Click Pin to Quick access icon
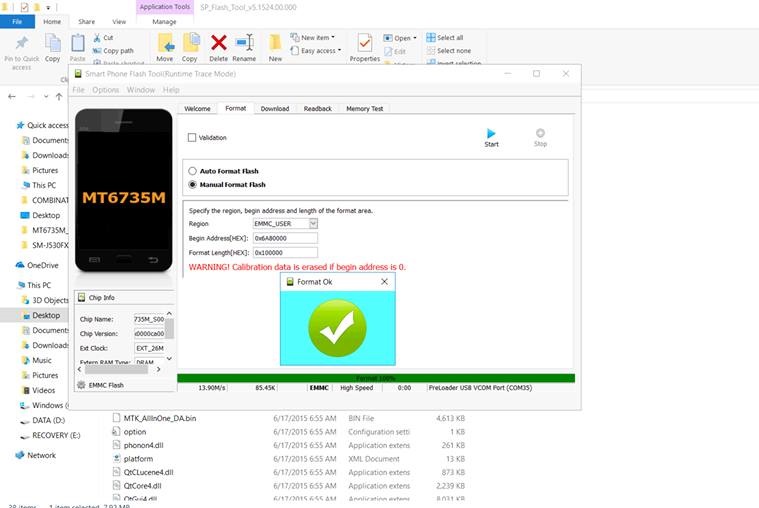 pyautogui.click(x=21, y=43)
